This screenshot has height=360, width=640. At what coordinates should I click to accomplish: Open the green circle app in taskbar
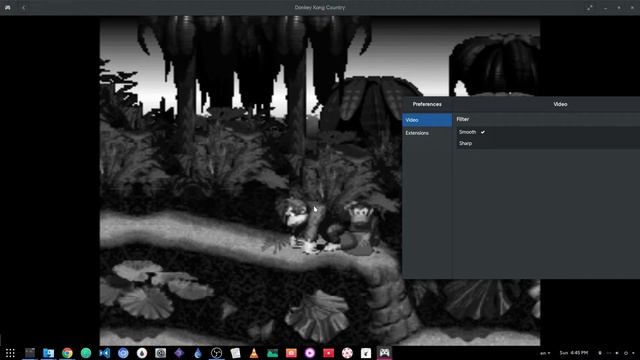[x=86, y=353]
